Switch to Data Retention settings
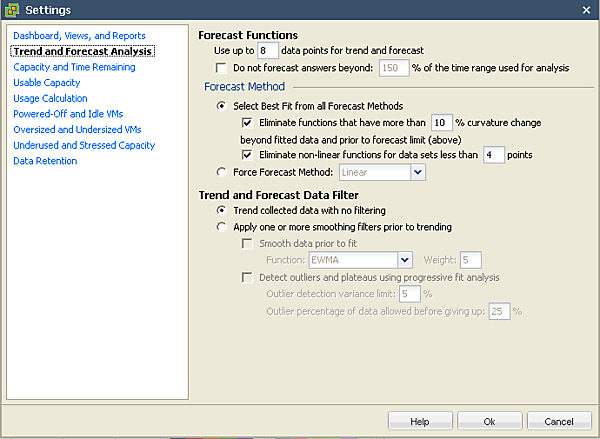 45,161
